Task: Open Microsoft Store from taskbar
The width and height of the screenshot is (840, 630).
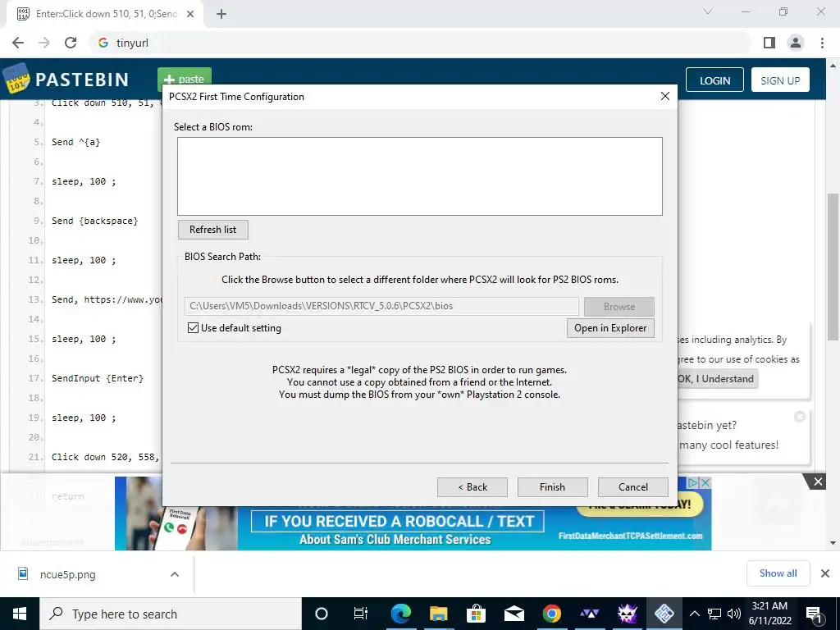Action: 476,614
